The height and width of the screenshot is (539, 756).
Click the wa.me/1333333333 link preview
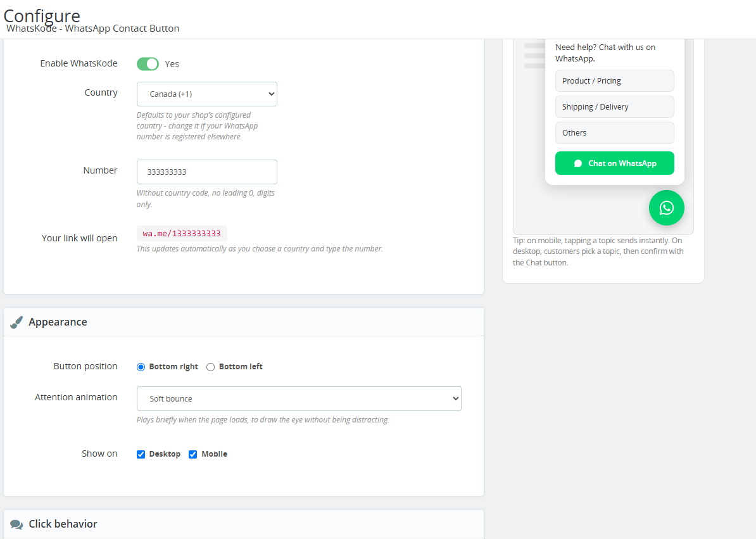pos(182,233)
